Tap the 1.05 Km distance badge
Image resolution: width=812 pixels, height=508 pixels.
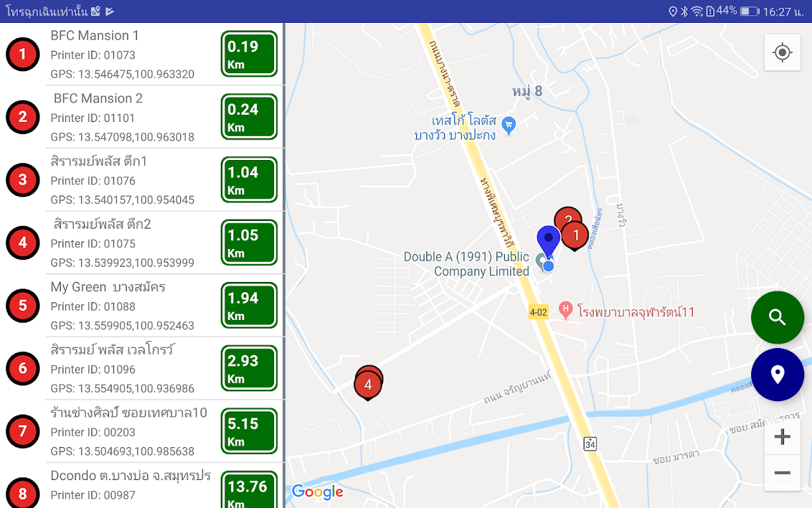[249, 243]
